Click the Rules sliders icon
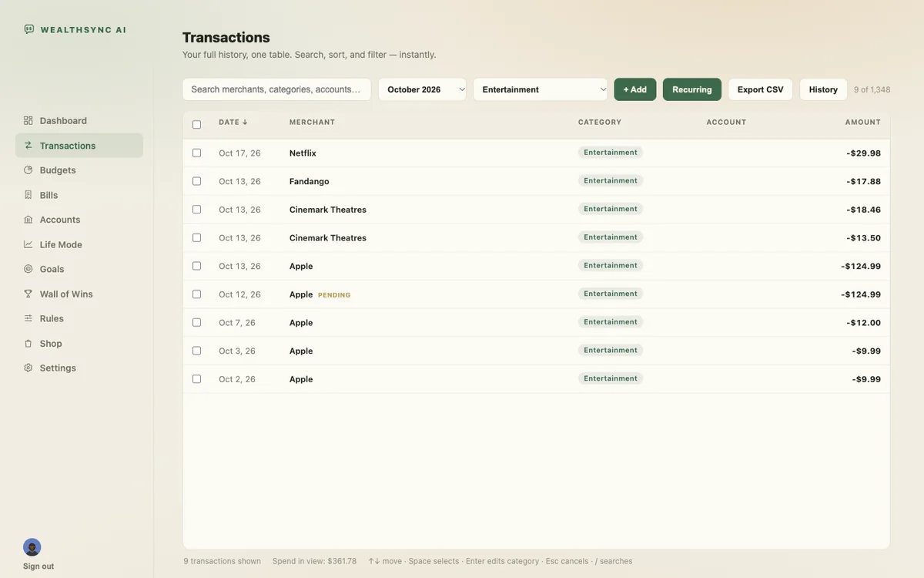This screenshot has width=924, height=578. coord(28,318)
